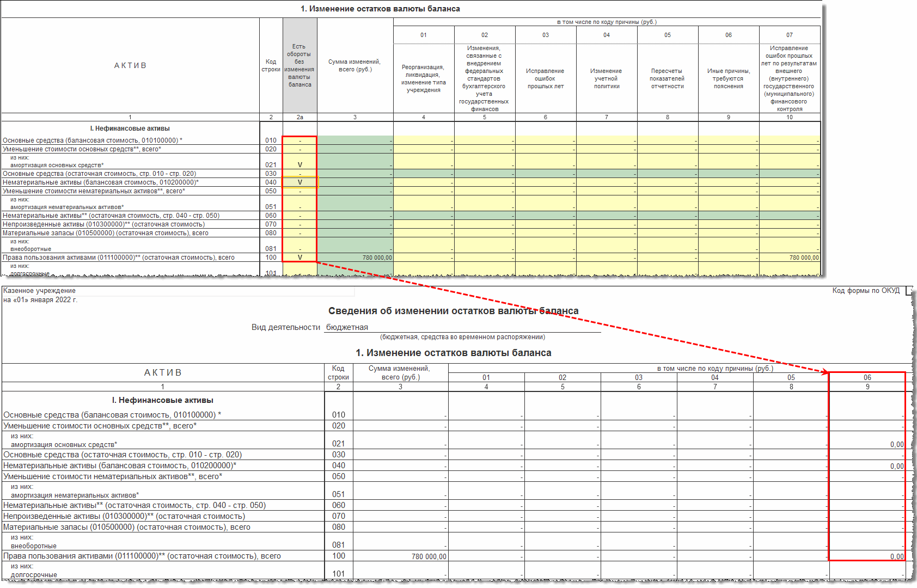Screen dimensions: 917x588
Task: Untick the V mark for row 100 usage rights
Action: pyautogui.click(x=299, y=258)
